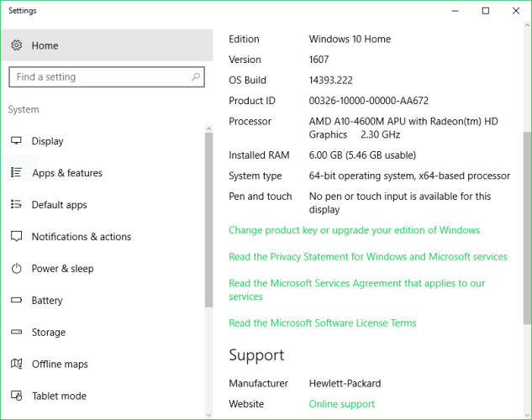This screenshot has height=420, width=532.
Task: Click the Home gear icon
Action: (16, 45)
